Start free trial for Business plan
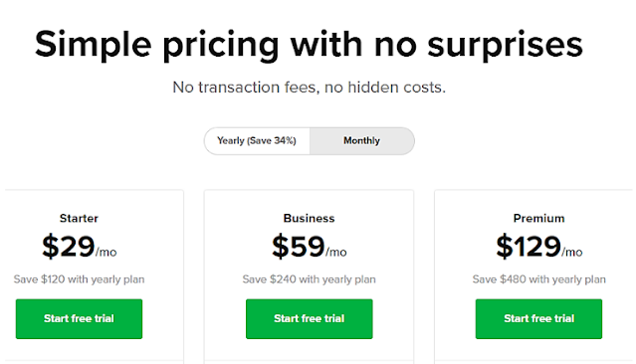The image size is (636, 364). click(310, 318)
